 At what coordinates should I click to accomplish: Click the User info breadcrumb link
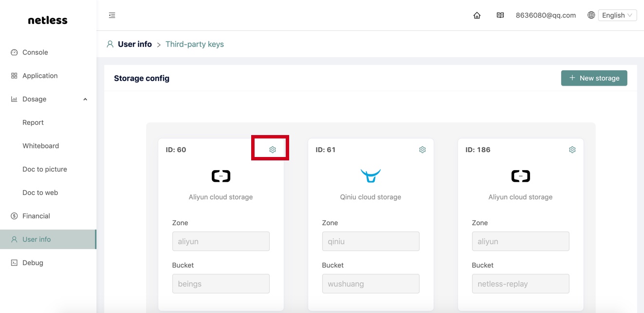(135, 44)
